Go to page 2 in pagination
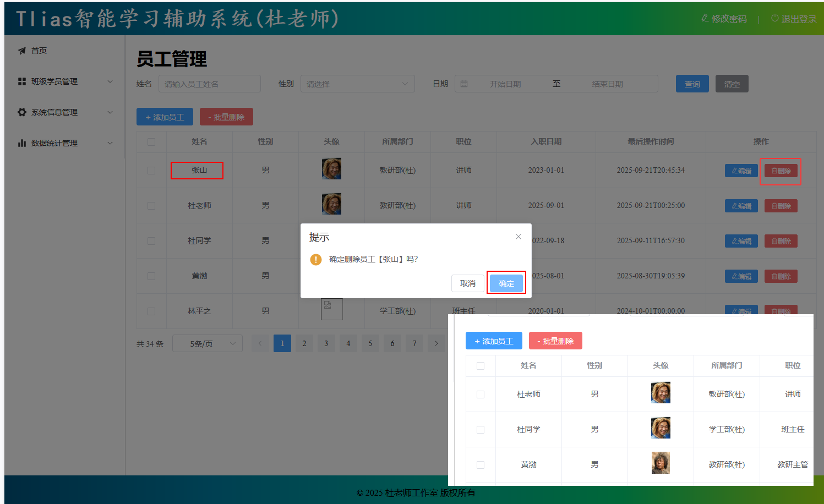The image size is (824, 504). [x=304, y=343]
